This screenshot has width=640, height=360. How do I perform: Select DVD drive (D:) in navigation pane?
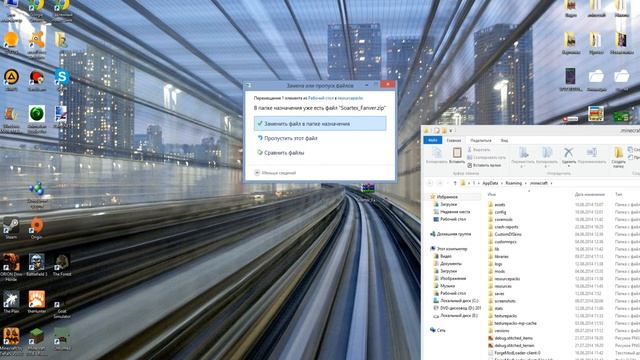click(x=460, y=308)
